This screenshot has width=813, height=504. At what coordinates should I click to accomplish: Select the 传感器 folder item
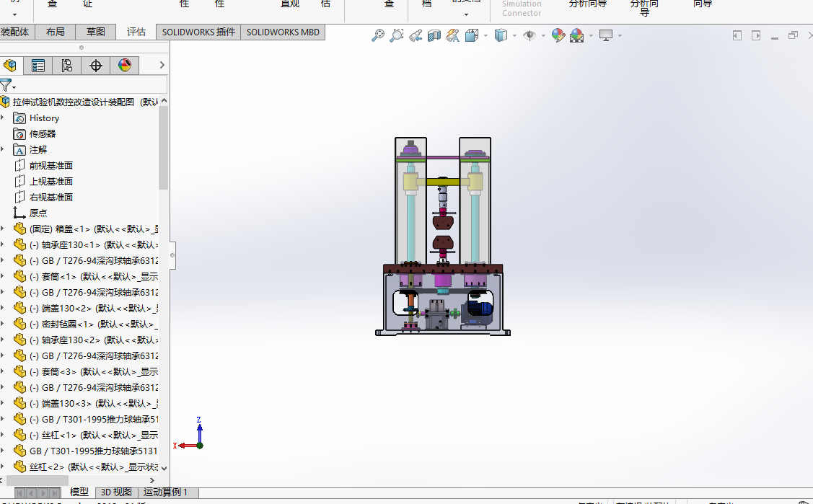click(x=42, y=134)
